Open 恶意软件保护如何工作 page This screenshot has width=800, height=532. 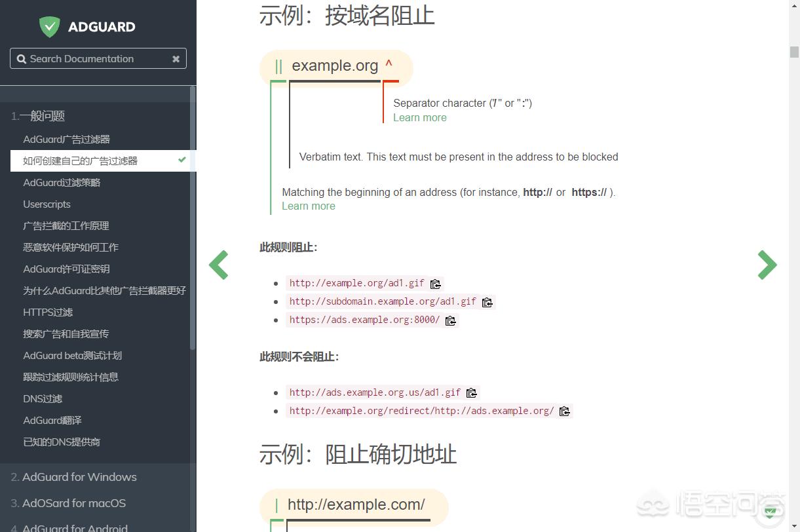click(71, 247)
